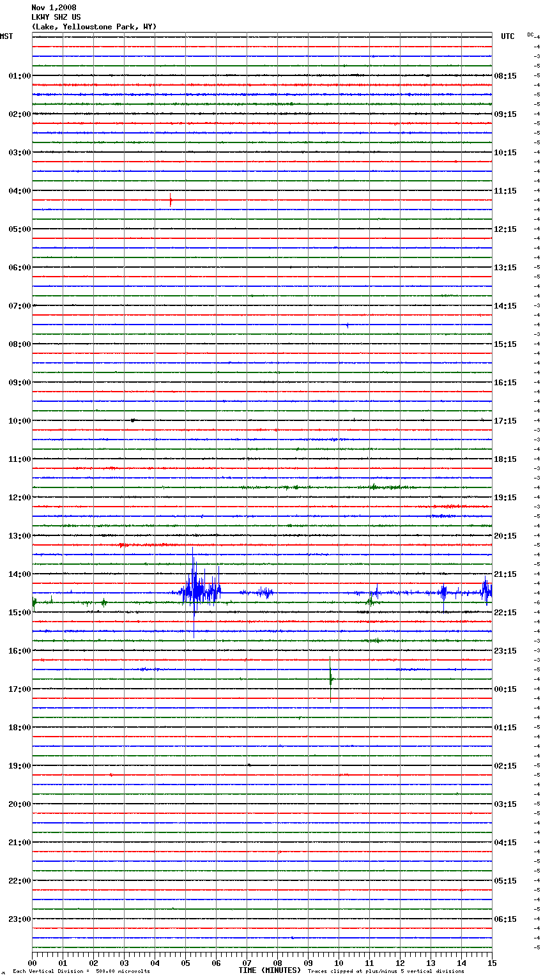The height and width of the screenshot is (980, 543).
Task: Select the 21:00 MST time label
Action: click(20, 843)
